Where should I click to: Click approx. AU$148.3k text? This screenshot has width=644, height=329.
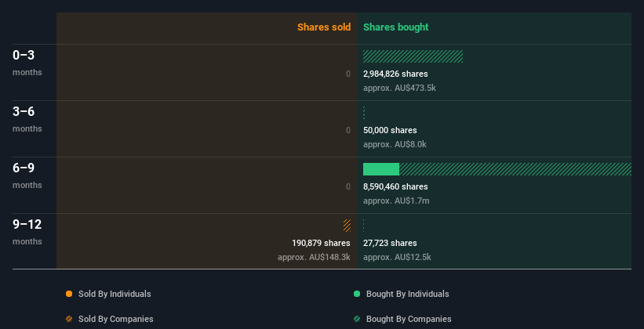tap(314, 257)
